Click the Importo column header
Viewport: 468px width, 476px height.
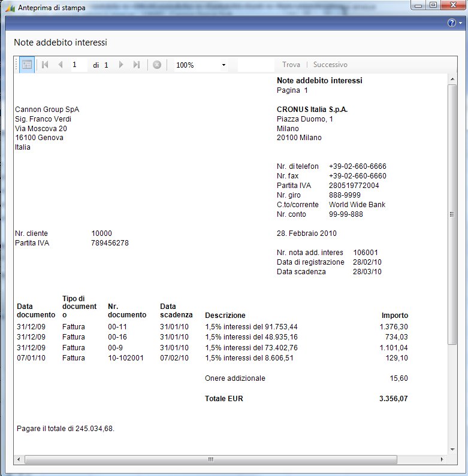click(x=395, y=316)
